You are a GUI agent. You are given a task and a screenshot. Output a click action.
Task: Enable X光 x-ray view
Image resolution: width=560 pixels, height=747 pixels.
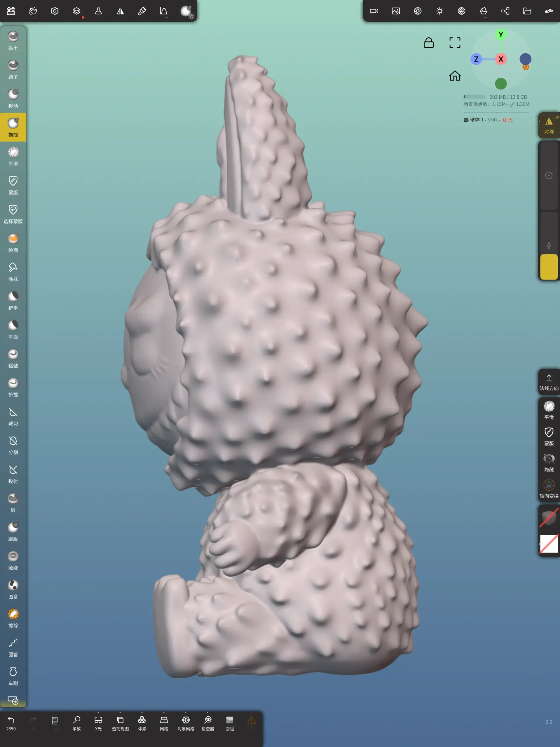point(98,719)
